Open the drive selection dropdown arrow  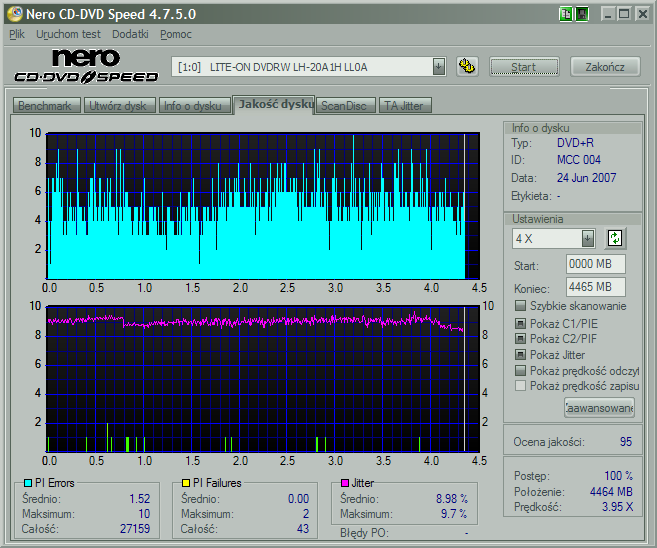pos(438,67)
